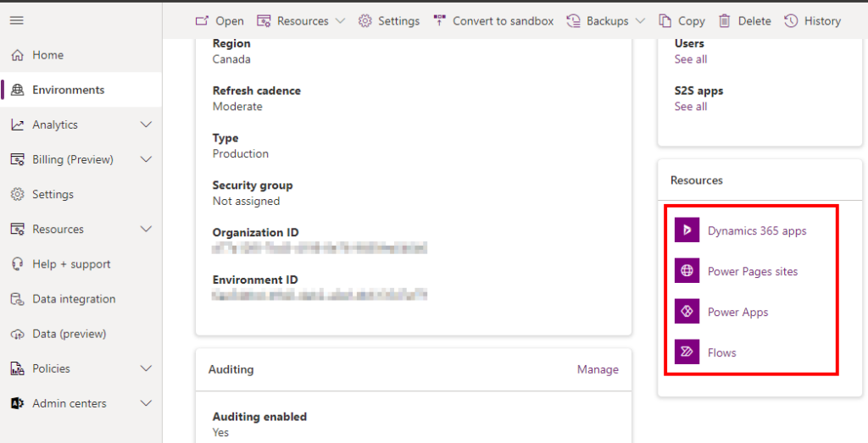Image resolution: width=868 pixels, height=443 pixels.
Task: Click Manage in Auditing card
Action: click(x=598, y=369)
